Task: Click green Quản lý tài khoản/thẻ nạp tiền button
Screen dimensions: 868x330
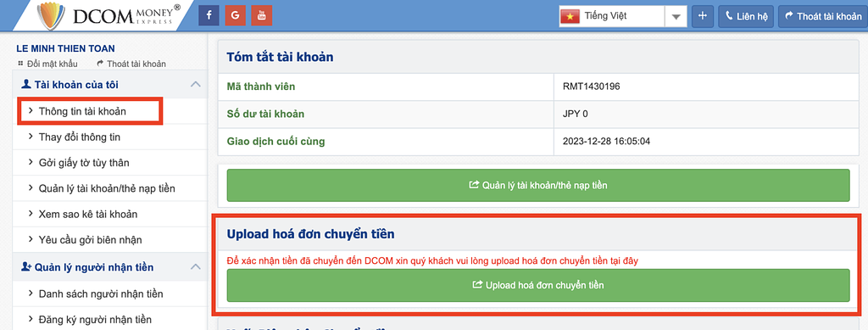Action: coord(538,185)
